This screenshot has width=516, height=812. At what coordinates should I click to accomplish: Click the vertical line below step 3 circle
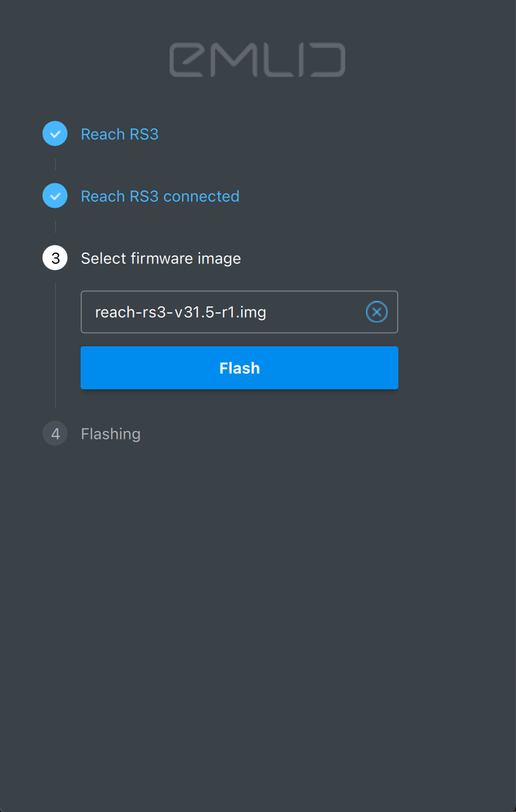tap(56, 346)
